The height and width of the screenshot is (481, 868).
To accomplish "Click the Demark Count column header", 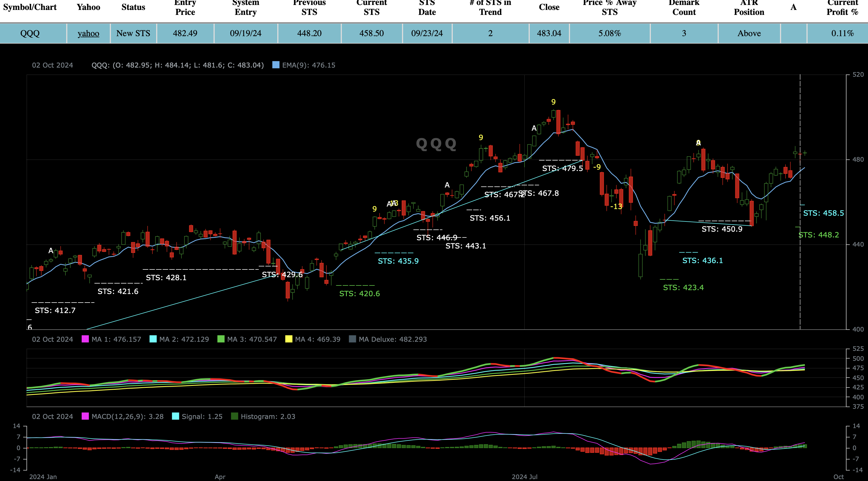I will click(x=684, y=7).
